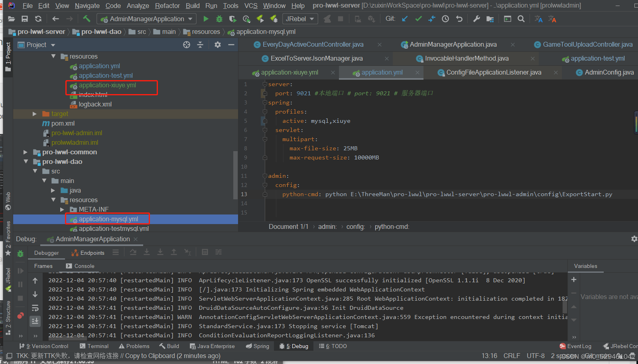Open Event Log tool window
Viewport: 638px width, 364px height.
click(575, 346)
